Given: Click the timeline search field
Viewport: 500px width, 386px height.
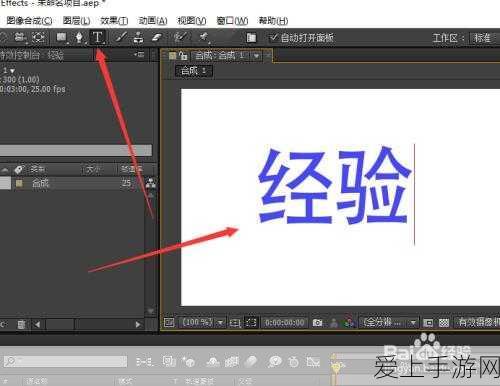Looking at the screenshot, I should 66,361.
